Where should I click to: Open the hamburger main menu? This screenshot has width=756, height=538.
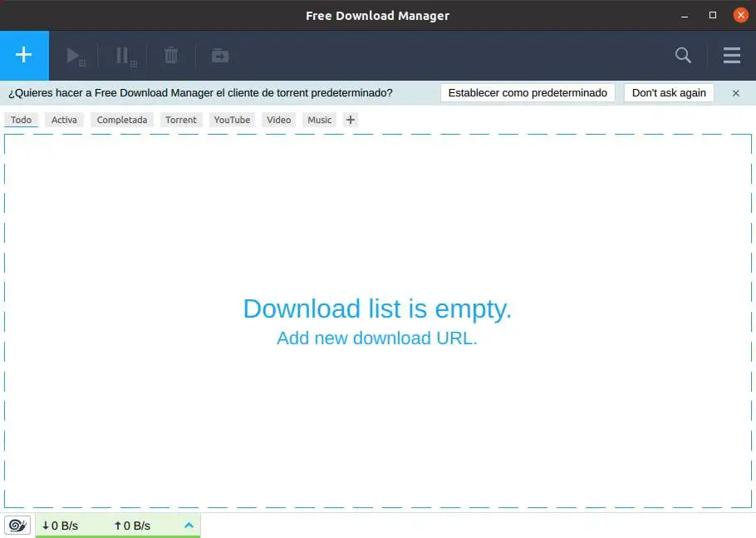coord(731,56)
